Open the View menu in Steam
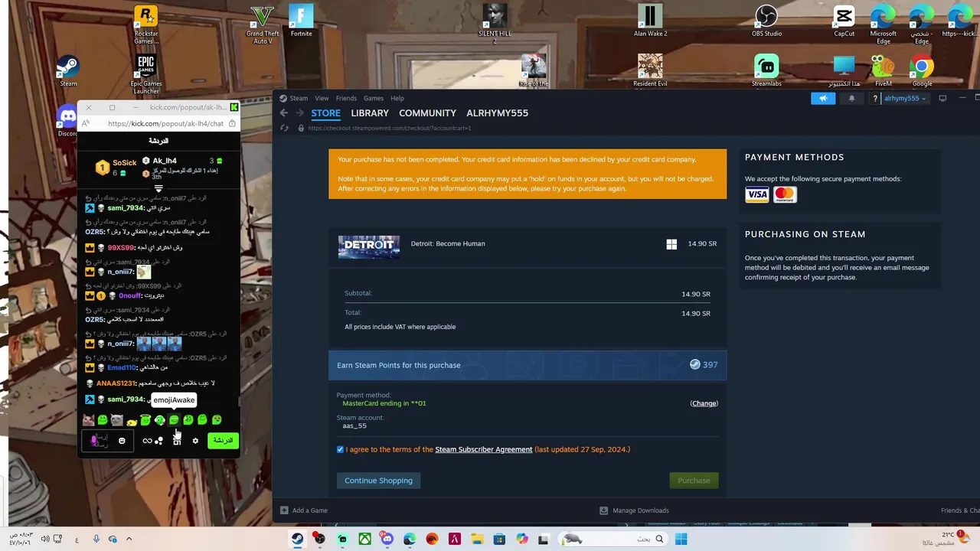The height and width of the screenshot is (551, 980). pyautogui.click(x=322, y=98)
